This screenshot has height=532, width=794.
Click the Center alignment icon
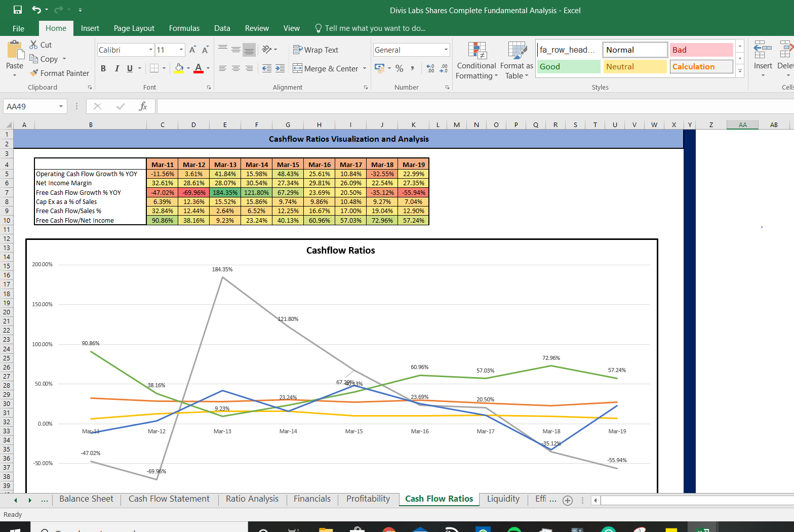pyautogui.click(x=236, y=68)
